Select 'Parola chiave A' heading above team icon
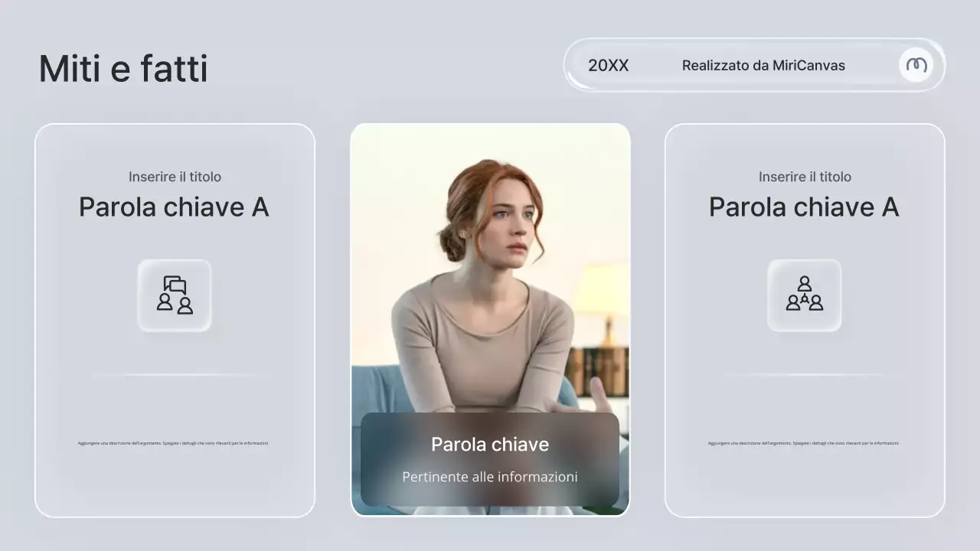This screenshot has width=980, height=551. click(804, 207)
